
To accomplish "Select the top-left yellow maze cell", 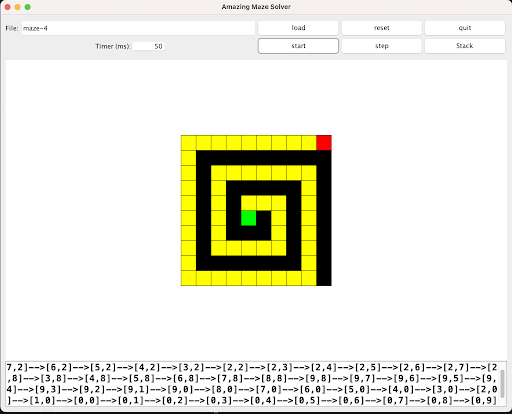I will coord(188,143).
